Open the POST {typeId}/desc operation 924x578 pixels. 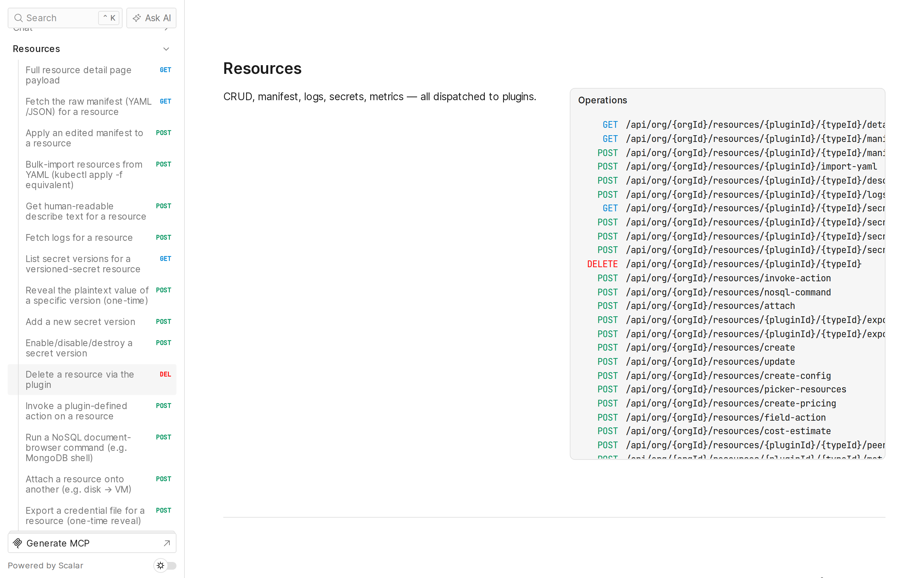741,180
